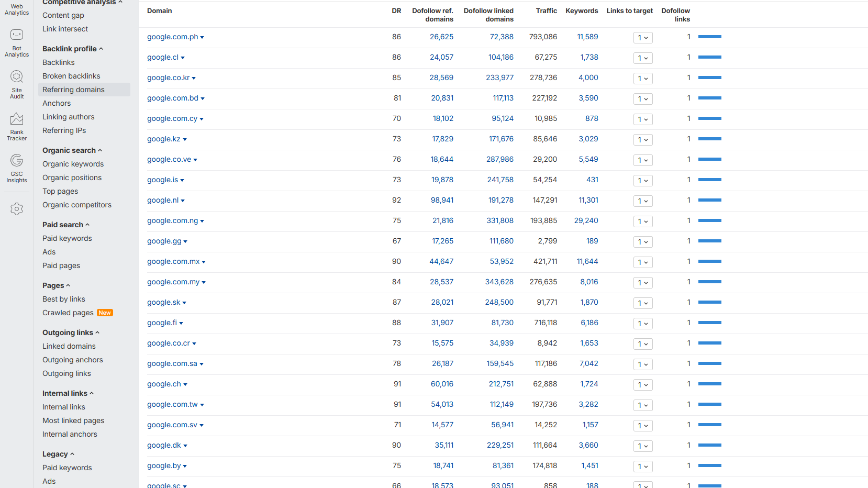Collapse the Organic search section

click(x=72, y=150)
